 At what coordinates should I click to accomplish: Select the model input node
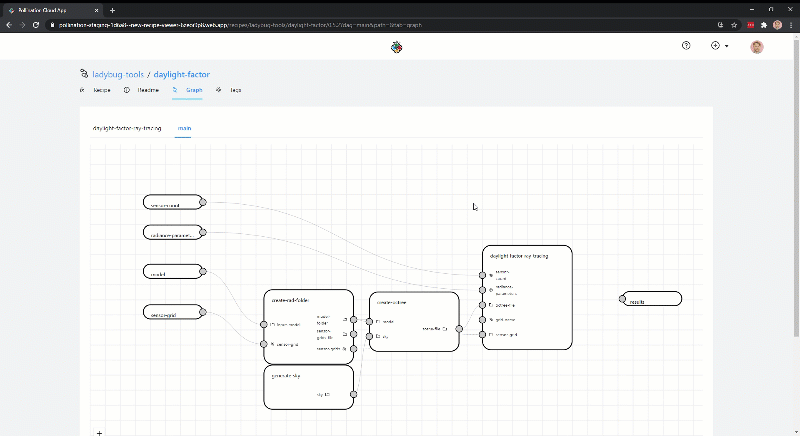pyautogui.click(x=172, y=271)
